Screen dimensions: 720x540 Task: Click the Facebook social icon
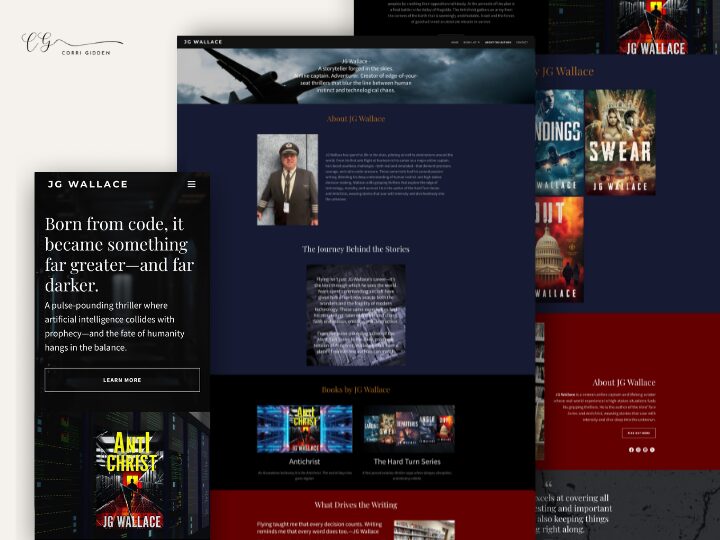pos(631,449)
